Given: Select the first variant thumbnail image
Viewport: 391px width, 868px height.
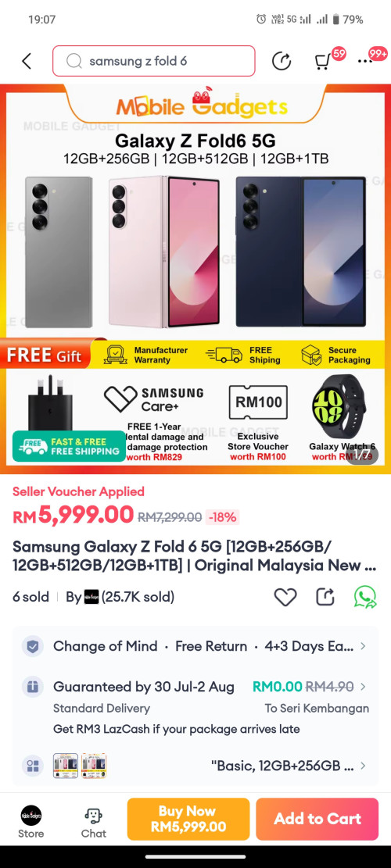Looking at the screenshot, I should (x=66, y=766).
